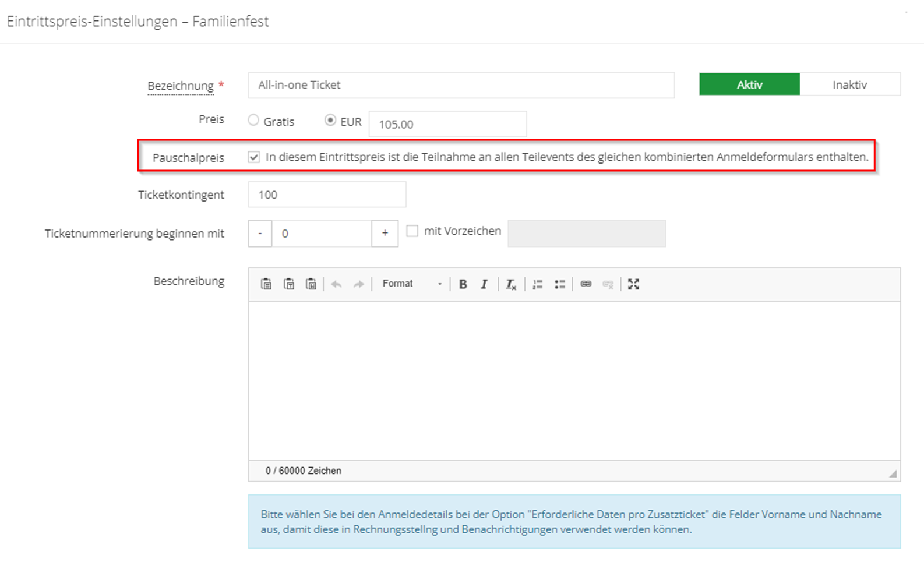The image size is (924, 562).
Task: Click the insert link icon
Action: tap(586, 284)
